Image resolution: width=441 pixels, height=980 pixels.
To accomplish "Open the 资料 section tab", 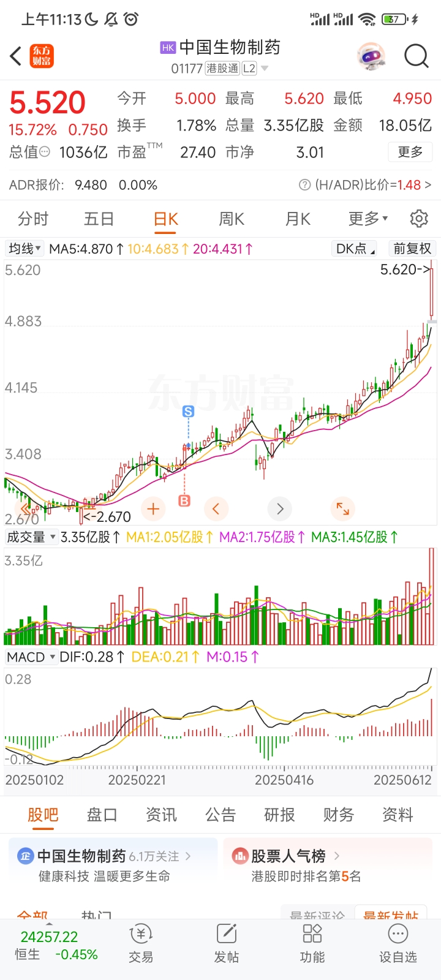I will click(x=398, y=815).
